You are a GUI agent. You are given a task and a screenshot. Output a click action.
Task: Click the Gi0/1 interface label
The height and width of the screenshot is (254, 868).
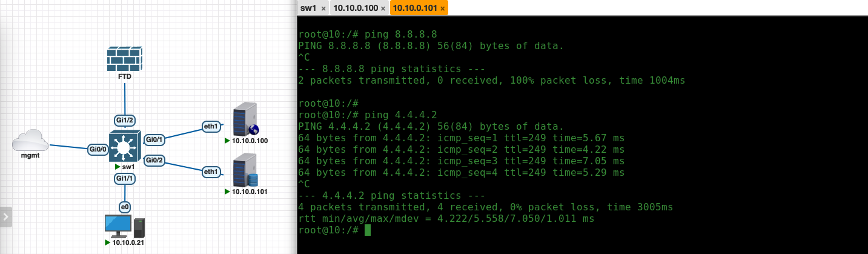(x=154, y=139)
